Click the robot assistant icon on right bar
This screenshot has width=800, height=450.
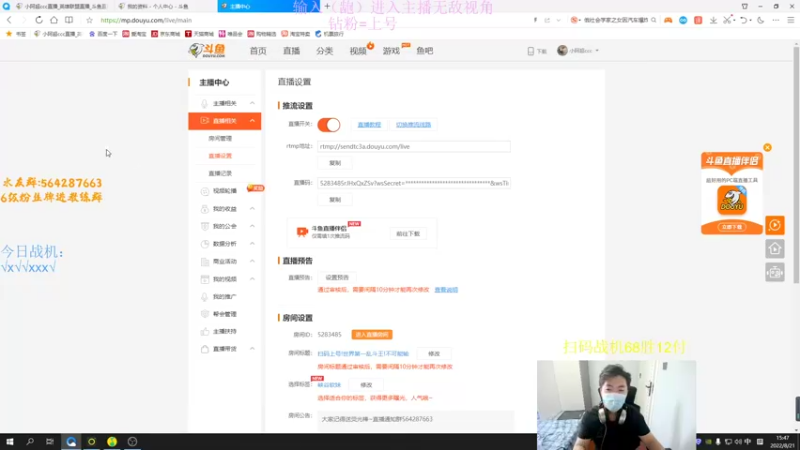(774, 272)
